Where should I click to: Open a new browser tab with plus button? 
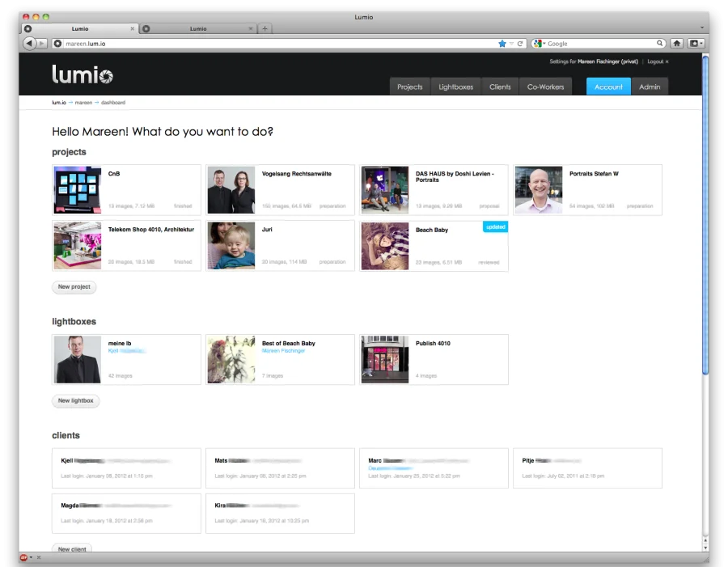pos(265,28)
